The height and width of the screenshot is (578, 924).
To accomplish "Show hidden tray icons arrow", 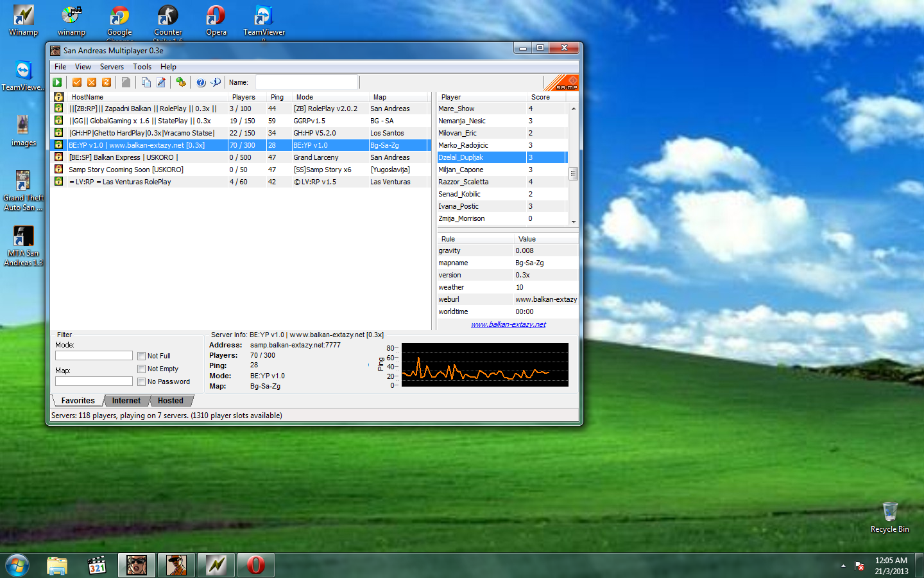I will pyautogui.click(x=843, y=566).
